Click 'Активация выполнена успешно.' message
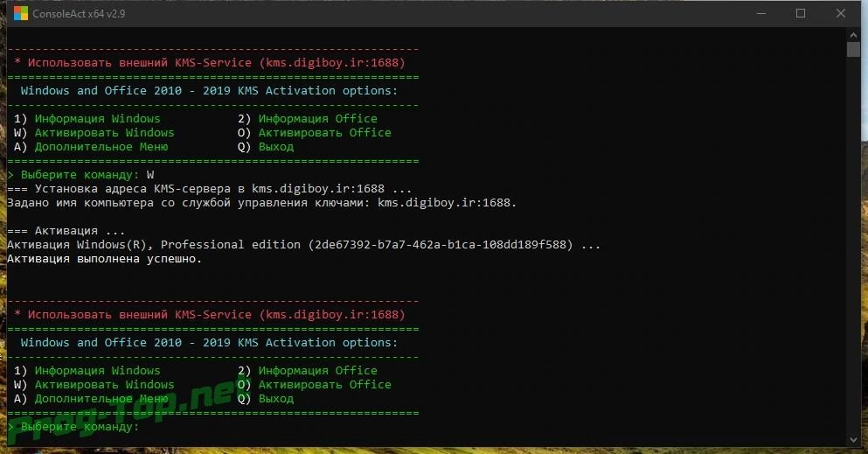 pyautogui.click(x=105, y=259)
